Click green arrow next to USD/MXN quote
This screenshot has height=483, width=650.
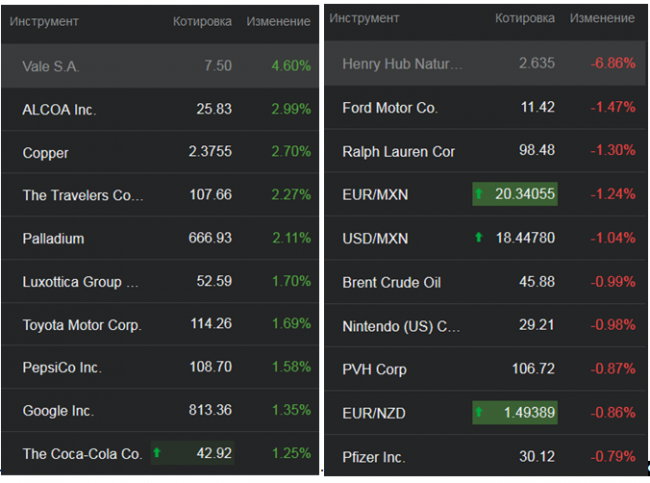pyautogui.click(x=478, y=238)
